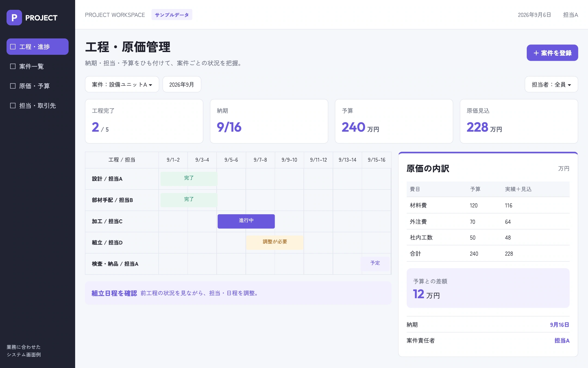Screen dimensions: 588x368
Task: Select the 完了 bar in 設計 row
Action: click(189, 179)
